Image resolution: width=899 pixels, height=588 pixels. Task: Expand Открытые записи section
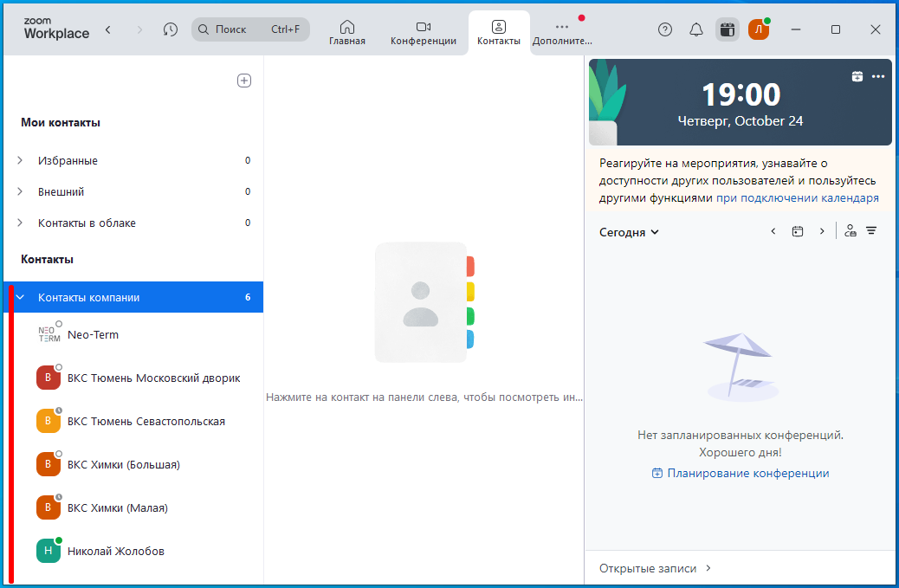coord(656,568)
